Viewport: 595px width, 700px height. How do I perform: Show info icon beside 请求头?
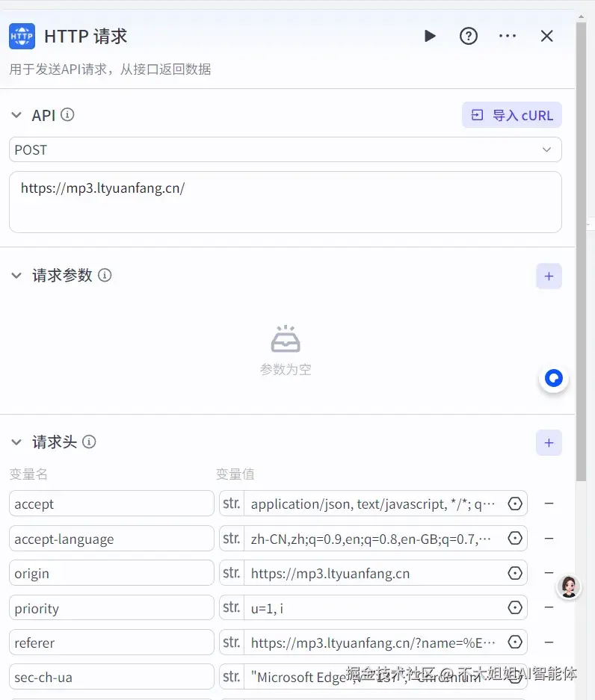(x=89, y=442)
